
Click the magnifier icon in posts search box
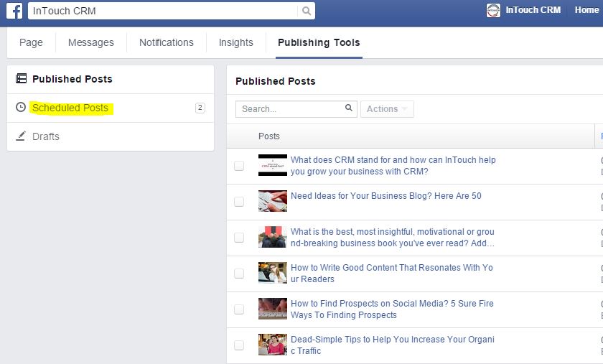click(349, 108)
